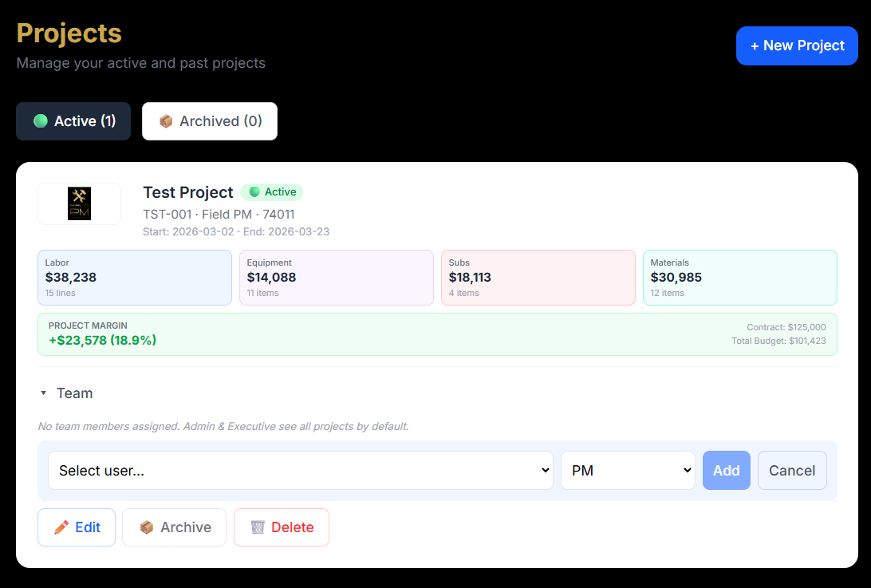Image resolution: width=871 pixels, height=588 pixels.
Task: Click the trash icon on the Delete button
Action: [x=257, y=527]
